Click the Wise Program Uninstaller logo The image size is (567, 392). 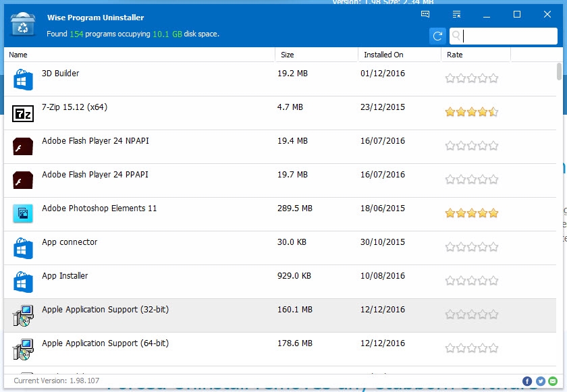click(x=22, y=22)
